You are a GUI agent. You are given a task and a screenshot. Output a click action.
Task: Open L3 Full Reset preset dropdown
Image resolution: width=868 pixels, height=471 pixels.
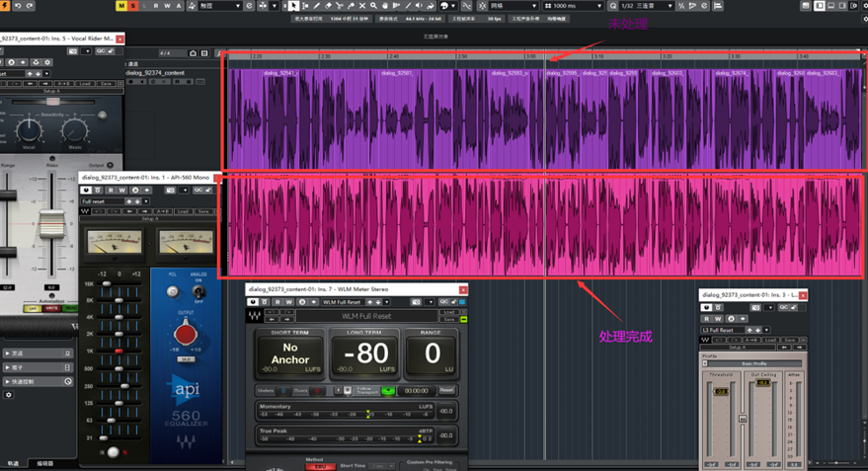pos(766,330)
